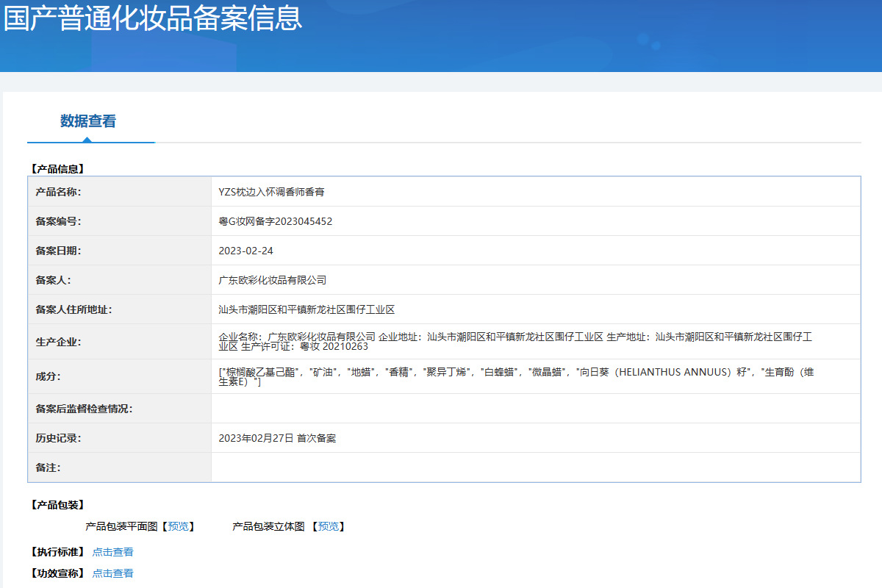Viewport: 882px width, 588px height.
Task: Click 点击查看 next to 功效宣称
Action: tap(112, 573)
